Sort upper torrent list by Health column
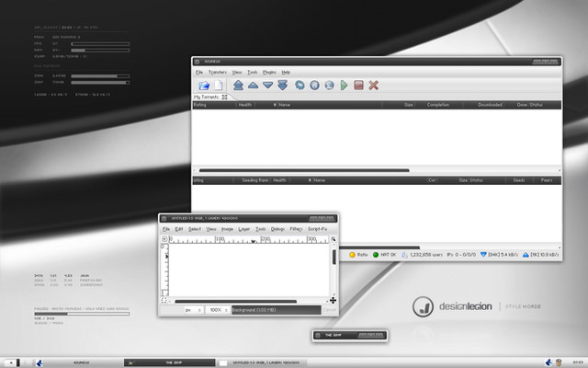This screenshot has width=588, height=368. pos(245,105)
